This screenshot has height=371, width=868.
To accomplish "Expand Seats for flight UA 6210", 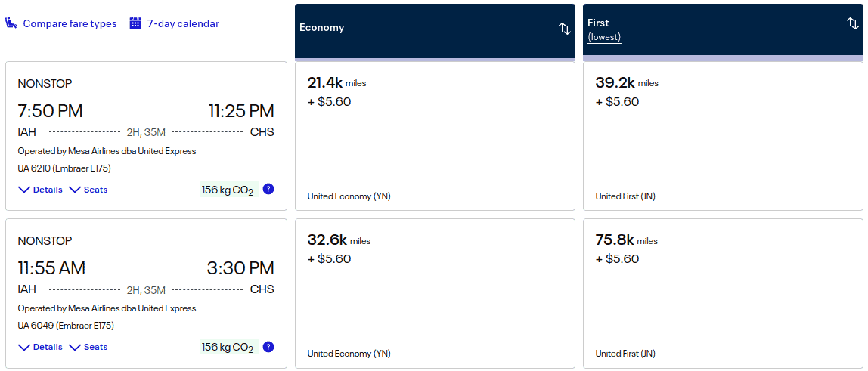I will click(x=88, y=190).
